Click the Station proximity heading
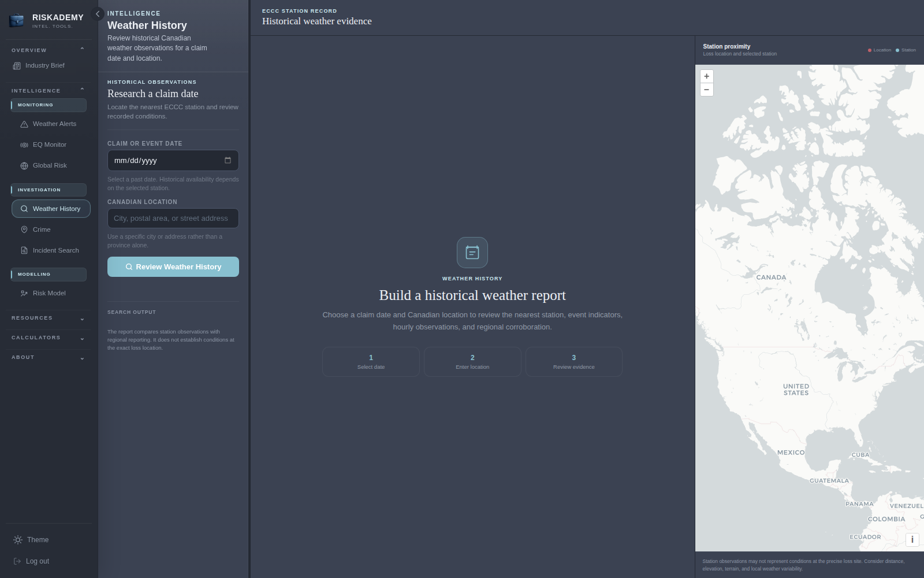The height and width of the screenshot is (578, 924). [x=726, y=46]
